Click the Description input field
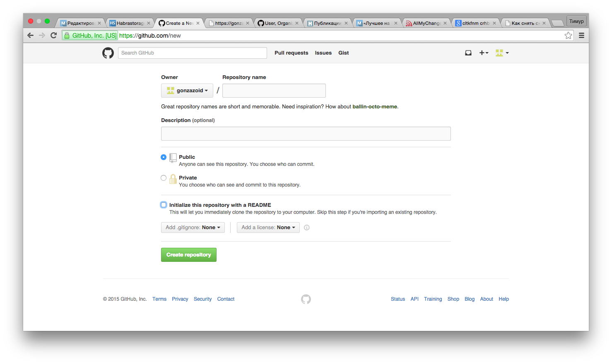Screen dimensions: 612x364 (306, 134)
